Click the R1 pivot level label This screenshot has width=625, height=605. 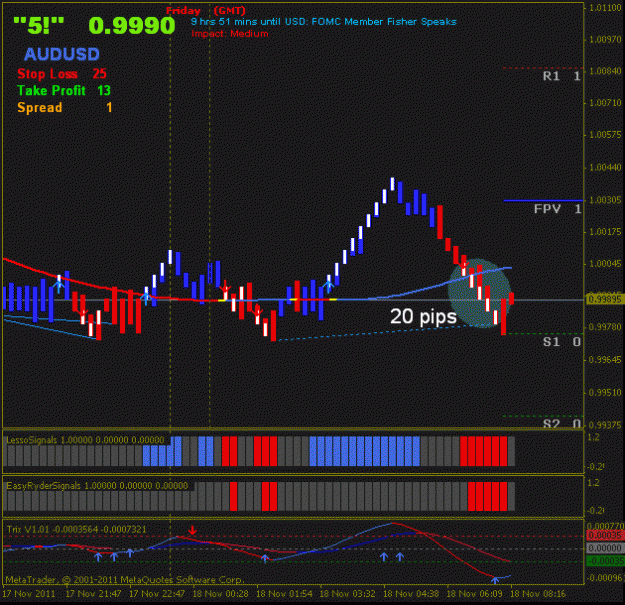[562, 76]
